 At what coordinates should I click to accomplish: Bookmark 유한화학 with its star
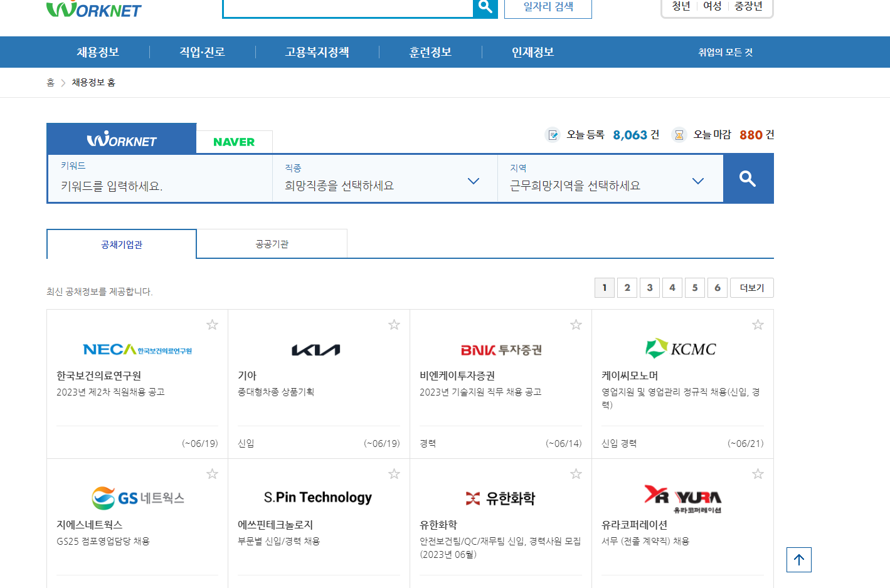pos(576,474)
